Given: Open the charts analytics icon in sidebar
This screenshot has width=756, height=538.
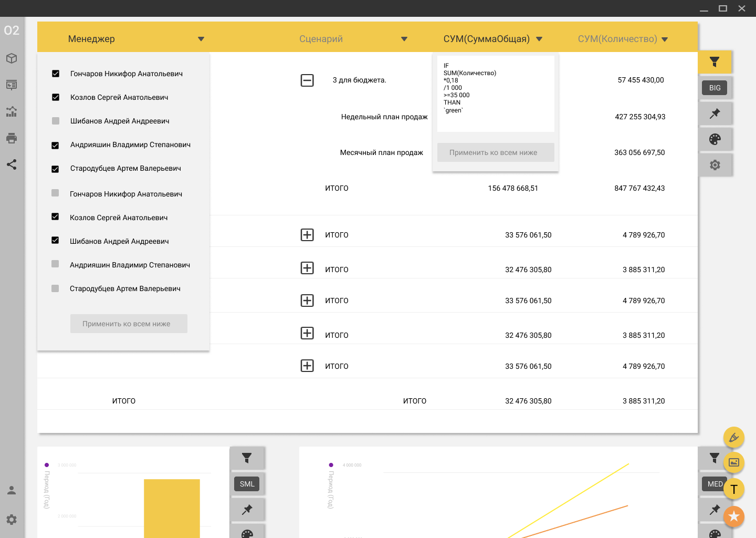Looking at the screenshot, I should tap(12, 111).
